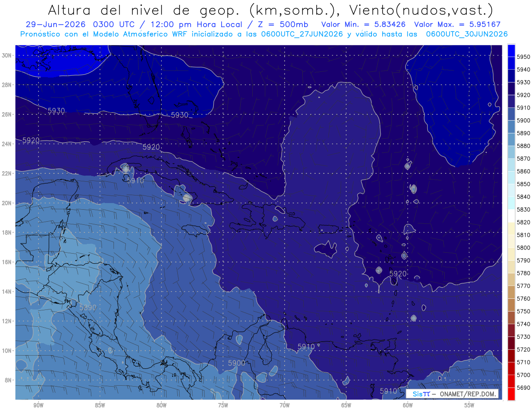The width and height of the screenshot is (532, 411).
Task: Click the "14N" latitude axis label
Action: (x=7, y=291)
